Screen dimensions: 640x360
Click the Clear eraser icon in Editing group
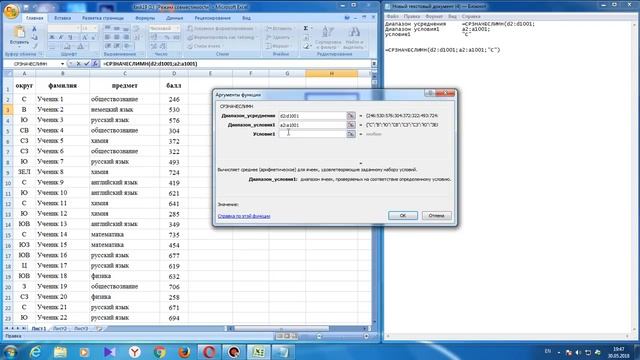coord(306,46)
